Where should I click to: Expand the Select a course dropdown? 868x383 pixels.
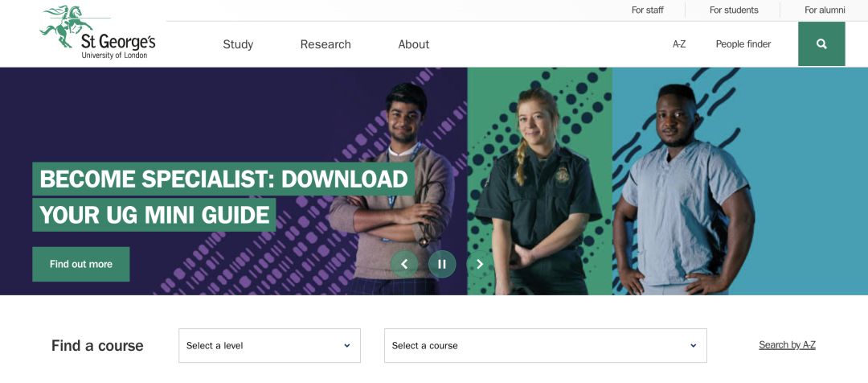click(x=545, y=346)
